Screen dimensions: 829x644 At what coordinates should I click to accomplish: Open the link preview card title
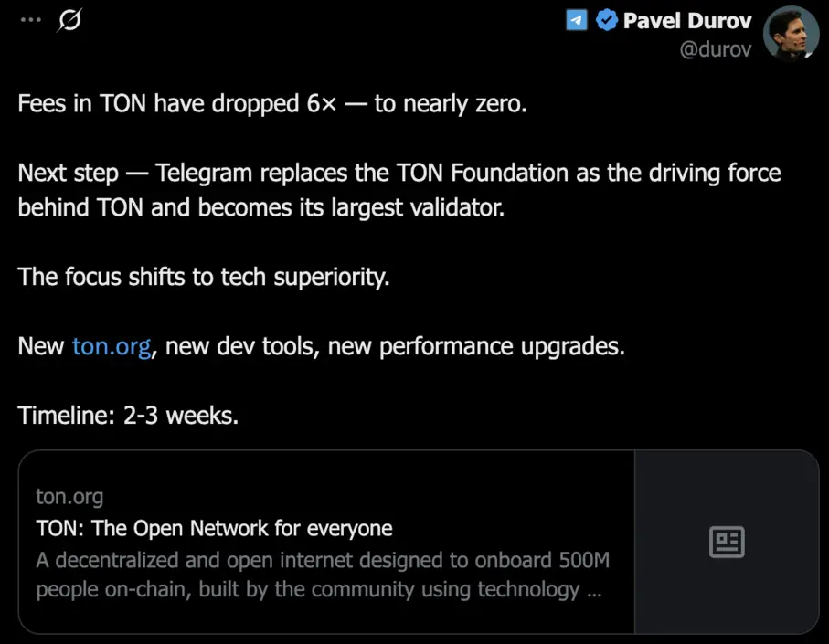pos(214,528)
